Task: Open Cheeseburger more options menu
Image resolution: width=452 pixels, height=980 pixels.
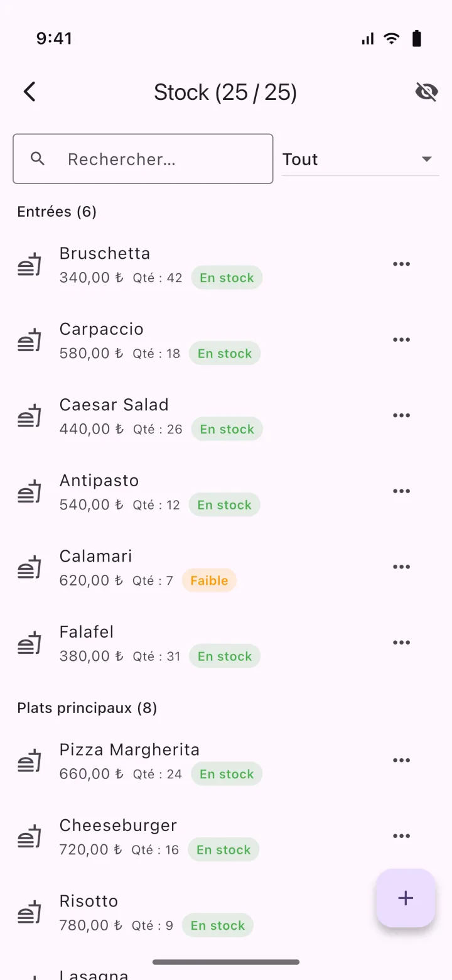Action: pos(401,836)
